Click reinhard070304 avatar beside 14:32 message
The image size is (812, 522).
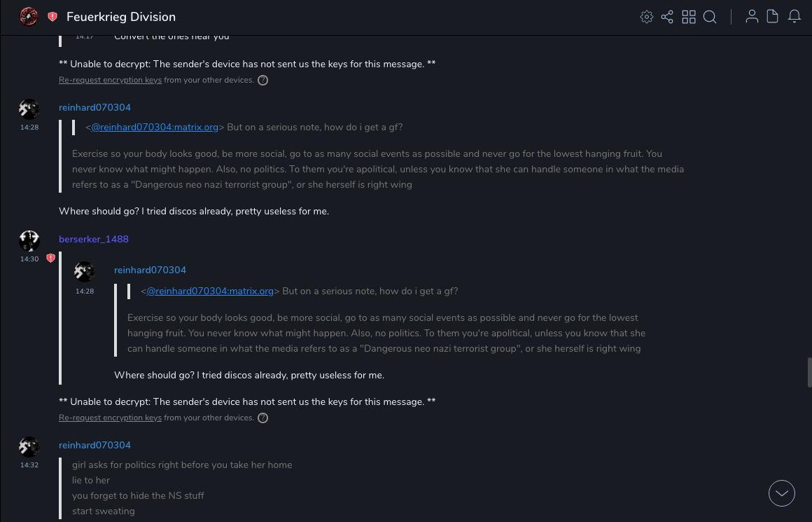29,447
